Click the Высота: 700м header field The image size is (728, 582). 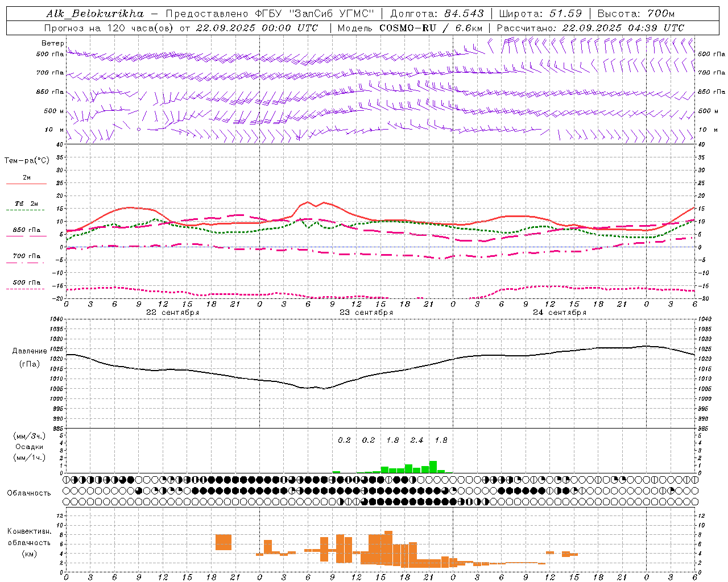tap(636, 13)
